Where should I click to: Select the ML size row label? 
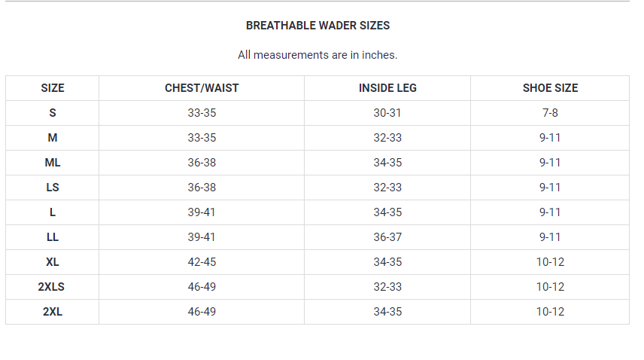(53, 163)
